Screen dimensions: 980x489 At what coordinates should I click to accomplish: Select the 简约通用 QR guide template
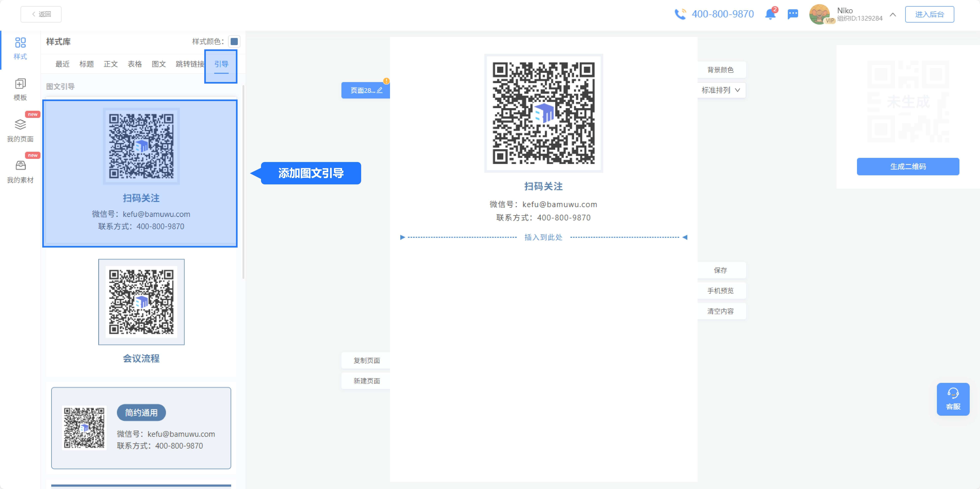tap(141, 428)
